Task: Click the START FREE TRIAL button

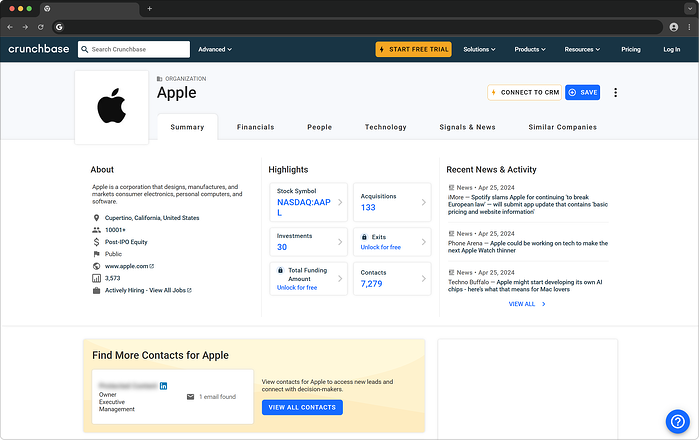Action: coord(413,49)
